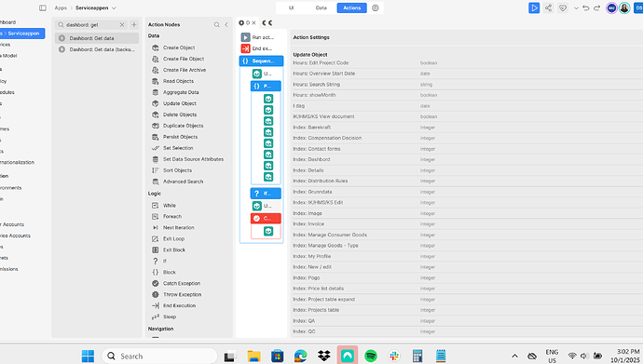The width and height of the screenshot is (643, 364).
Task: Pick the Block logic node
Action: (x=169, y=272)
